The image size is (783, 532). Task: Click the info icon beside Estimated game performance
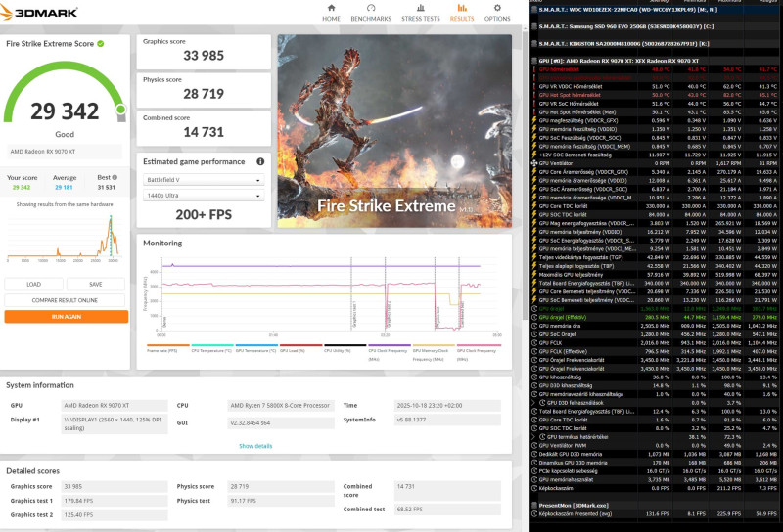260,161
